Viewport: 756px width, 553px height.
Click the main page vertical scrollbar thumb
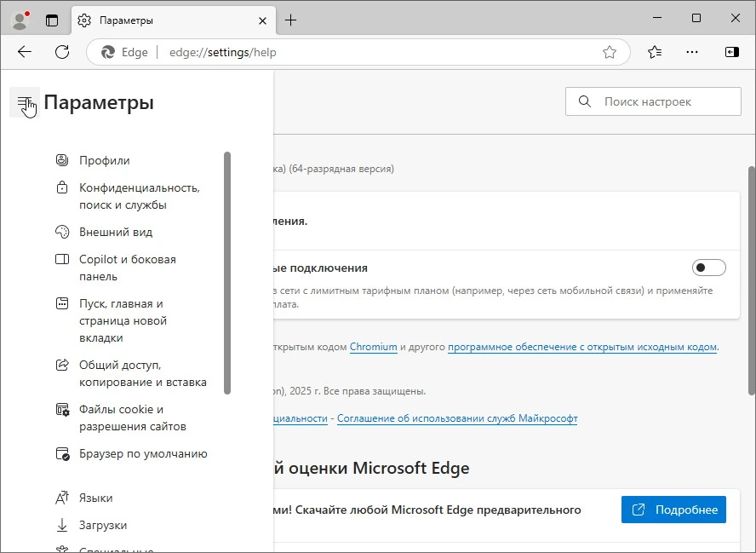751,279
